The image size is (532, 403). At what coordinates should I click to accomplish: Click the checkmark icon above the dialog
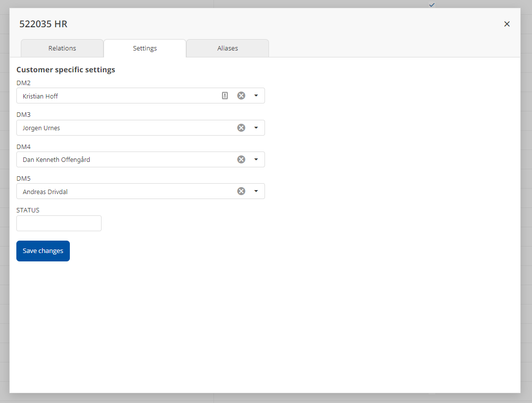(x=432, y=4)
